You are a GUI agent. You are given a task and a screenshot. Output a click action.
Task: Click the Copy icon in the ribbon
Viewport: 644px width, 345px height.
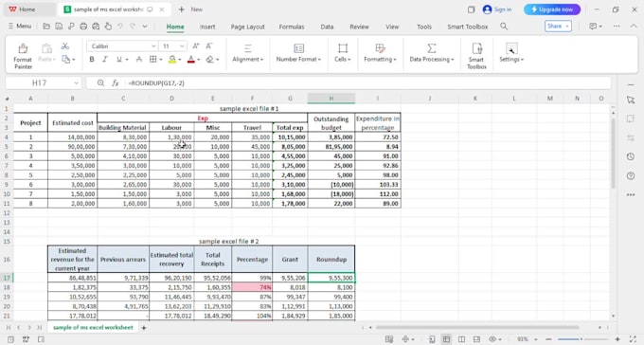(65, 60)
